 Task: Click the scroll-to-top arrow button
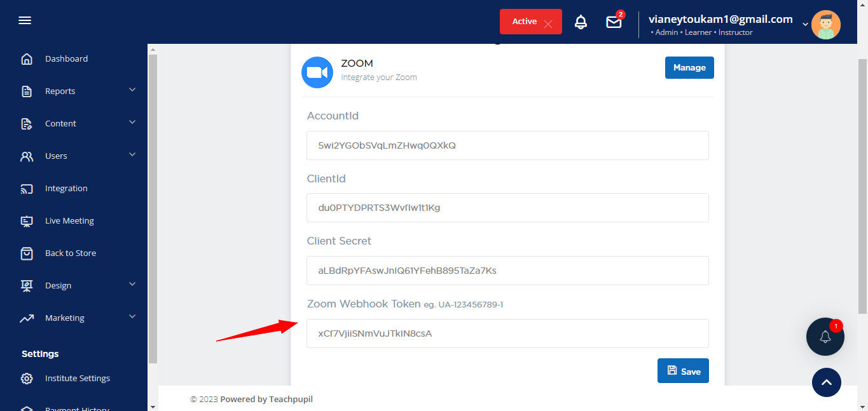pos(826,382)
